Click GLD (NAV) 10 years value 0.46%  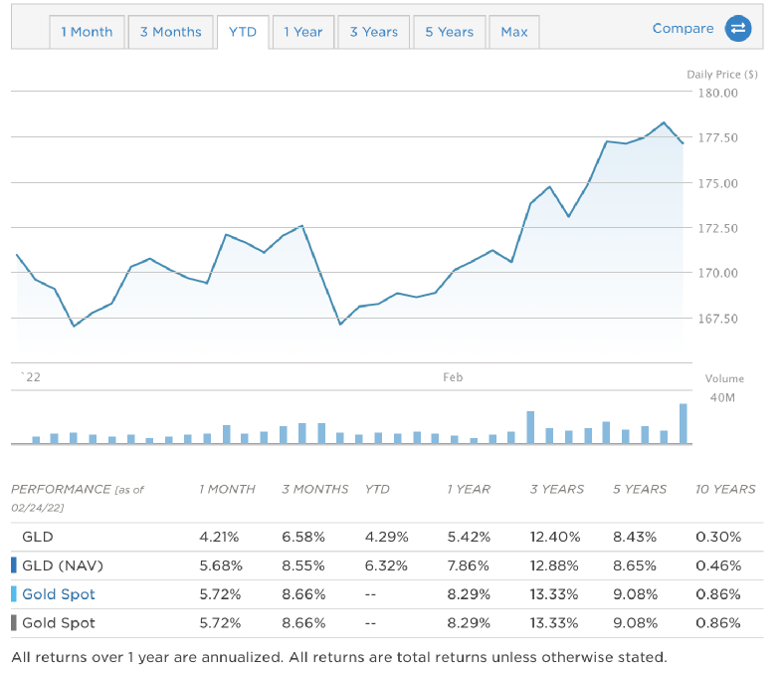[x=718, y=565]
